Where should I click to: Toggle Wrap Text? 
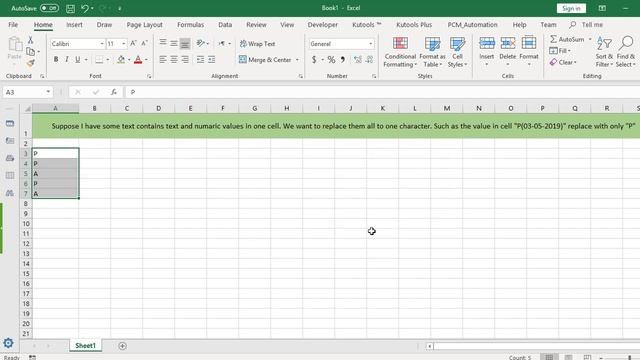pyautogui.click(x=258, y=44)
